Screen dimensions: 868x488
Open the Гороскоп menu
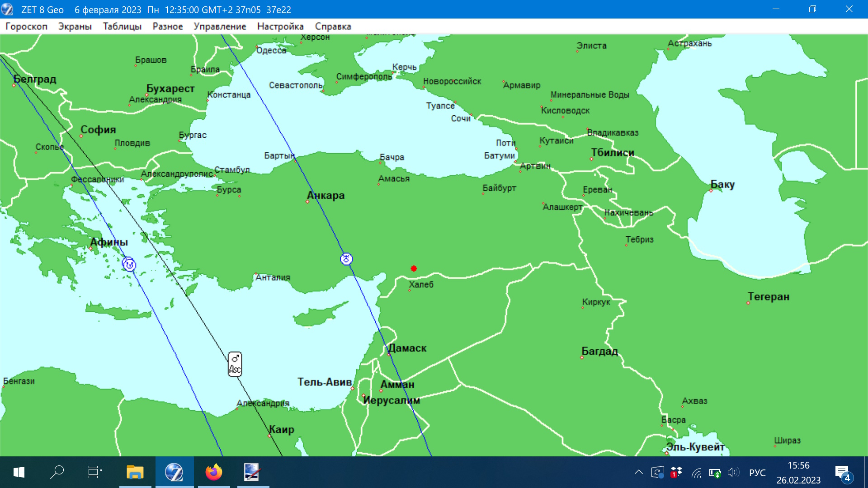click(x=26, y=26)
